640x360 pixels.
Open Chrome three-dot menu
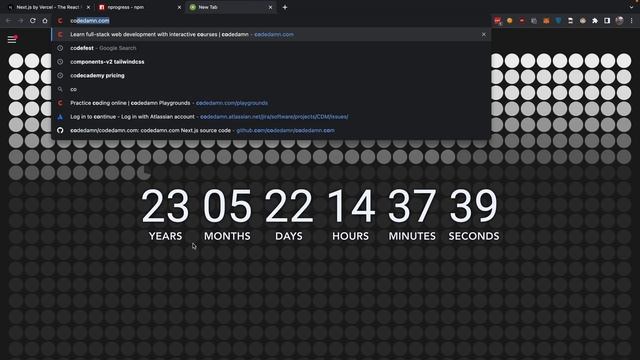(631, 20)
